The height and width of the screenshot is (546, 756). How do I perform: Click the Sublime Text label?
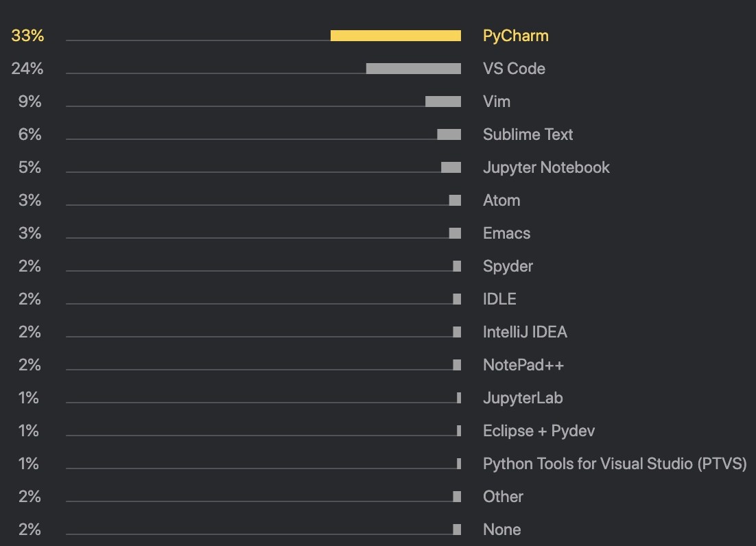pos(528,134)
